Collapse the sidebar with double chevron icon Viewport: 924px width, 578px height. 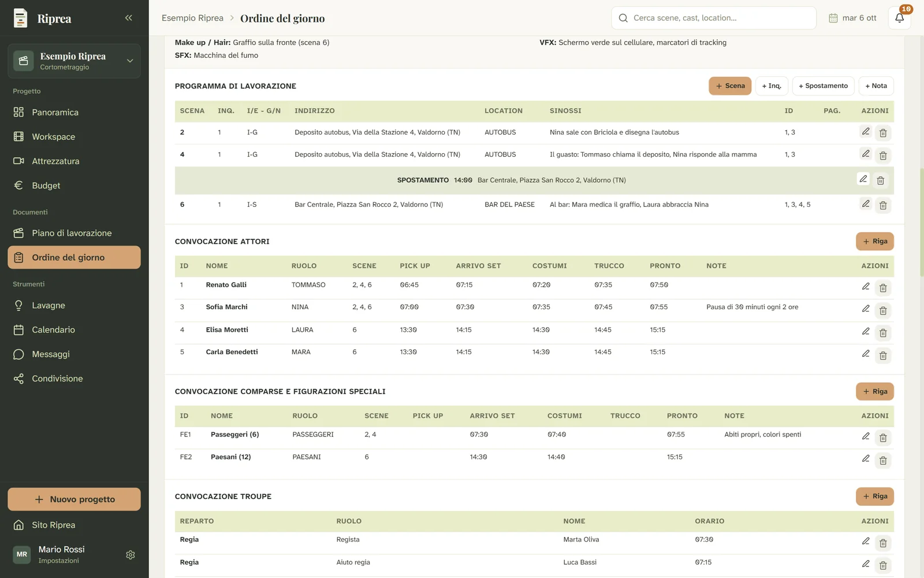pos(128,18)
